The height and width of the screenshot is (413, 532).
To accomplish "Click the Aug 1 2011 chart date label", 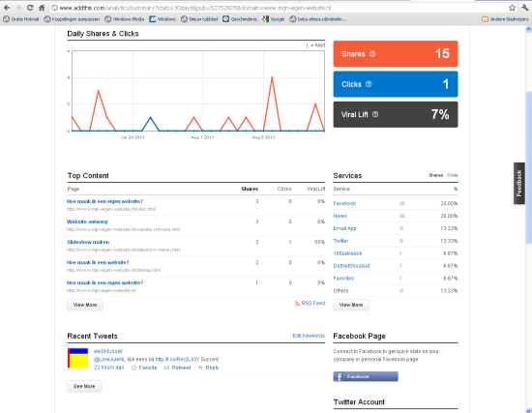I will [202, 137].
